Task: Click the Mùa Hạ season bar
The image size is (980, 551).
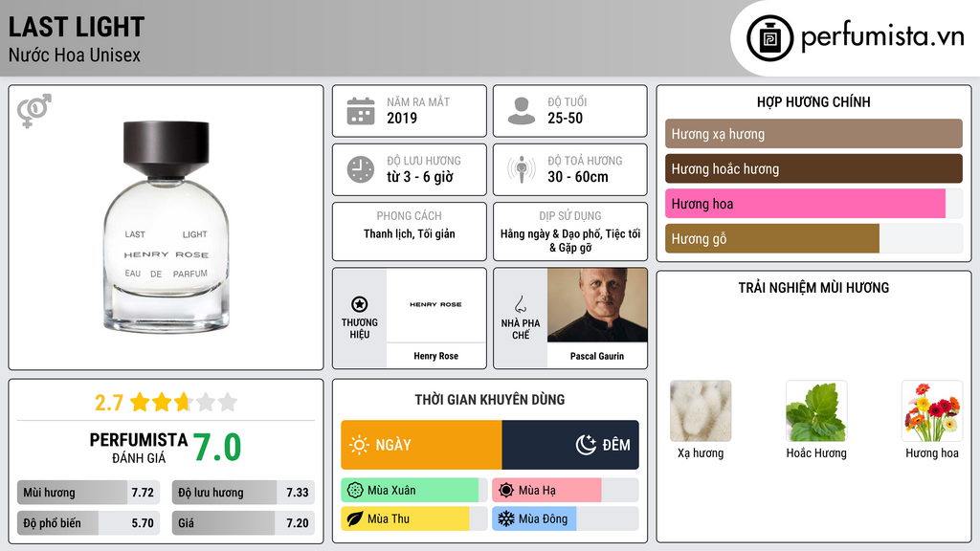Action: click(566, 491)
